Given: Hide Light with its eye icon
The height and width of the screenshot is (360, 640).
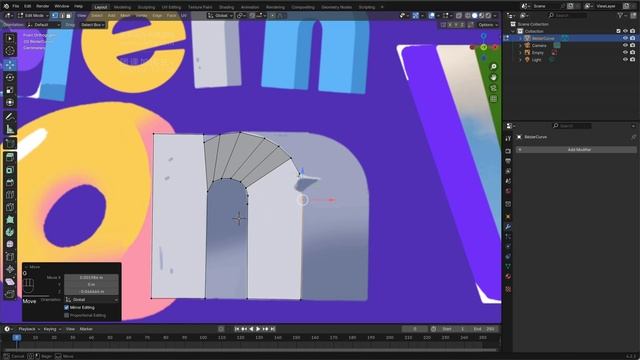Looking at the screenshot, I should click(625, 60).
